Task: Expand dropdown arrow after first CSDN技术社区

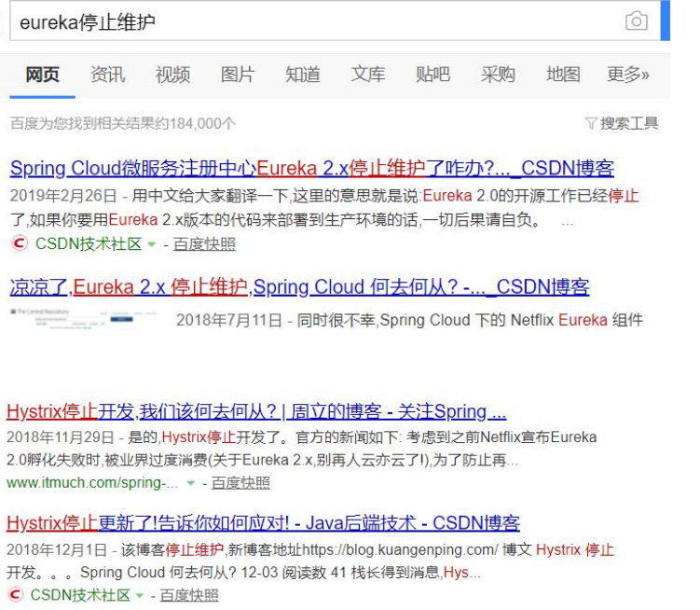Action: pos(152,244)
